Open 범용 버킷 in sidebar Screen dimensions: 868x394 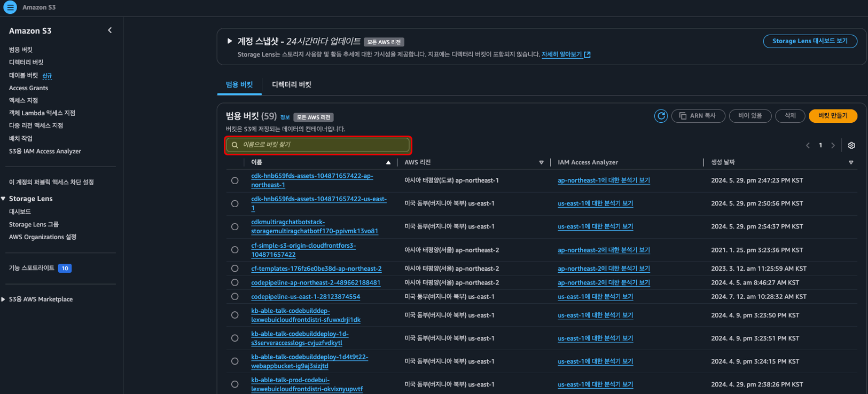click(21, 50)
